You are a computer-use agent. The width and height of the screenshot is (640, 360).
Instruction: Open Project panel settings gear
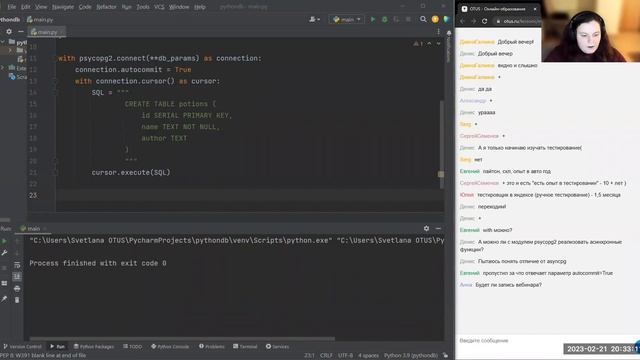tap(9, 31)
